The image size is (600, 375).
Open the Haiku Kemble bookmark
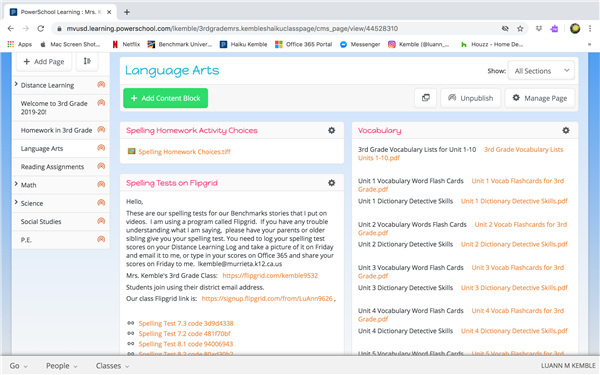tap(243, 44)
